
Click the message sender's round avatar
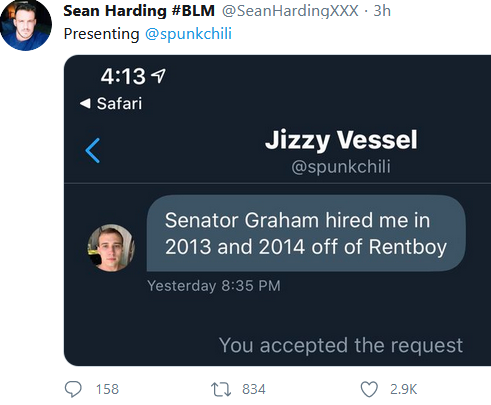coord(111,248)
